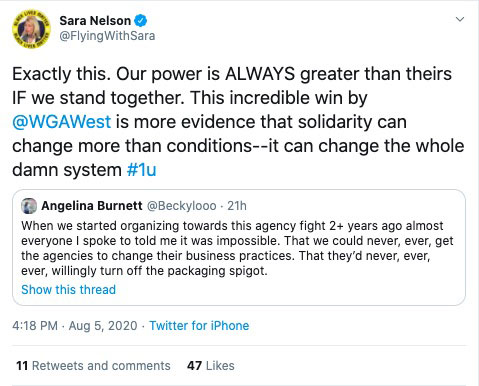479x386 pixels.
Task: Follow the @WGAWest mention link
Action: point(62,122)
